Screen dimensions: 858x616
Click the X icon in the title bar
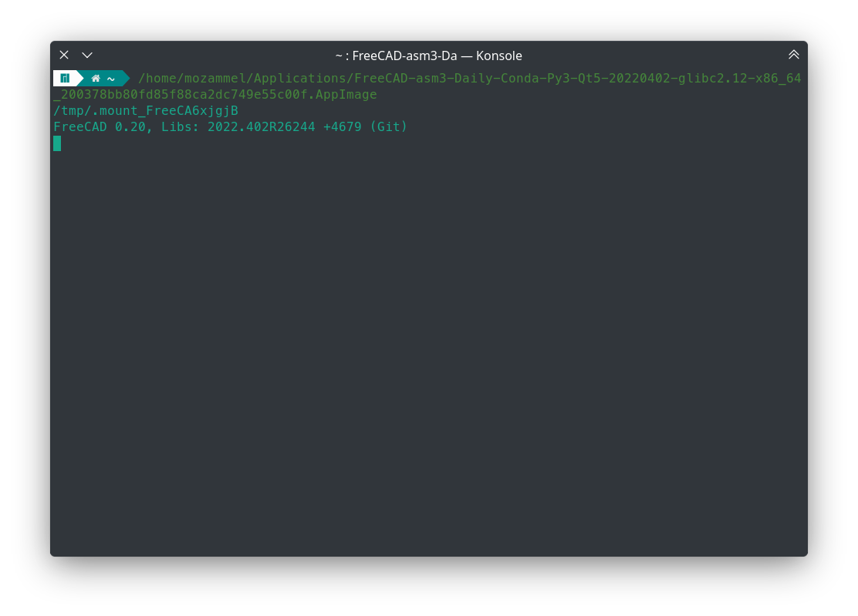(x=64, y=55)
